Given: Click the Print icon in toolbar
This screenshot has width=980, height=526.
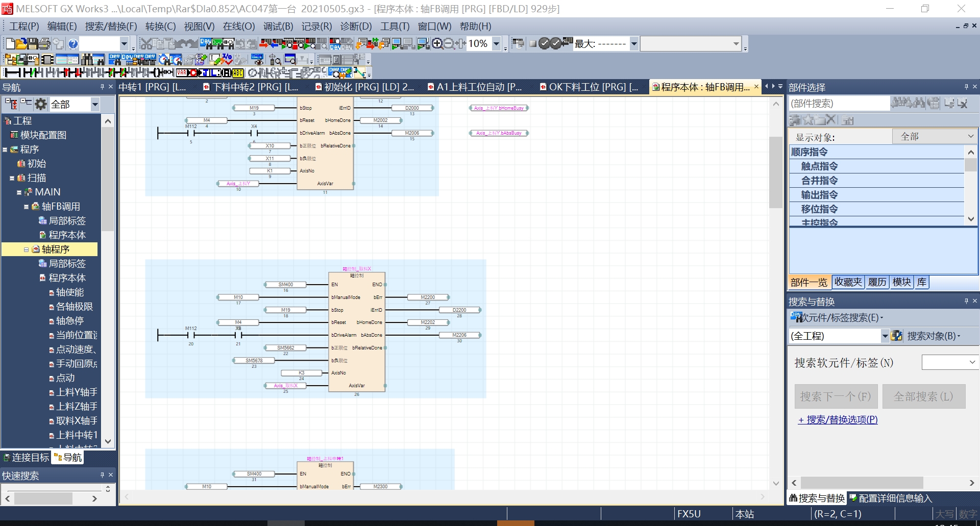Looking at the screenshot, I should pos(45,44).
